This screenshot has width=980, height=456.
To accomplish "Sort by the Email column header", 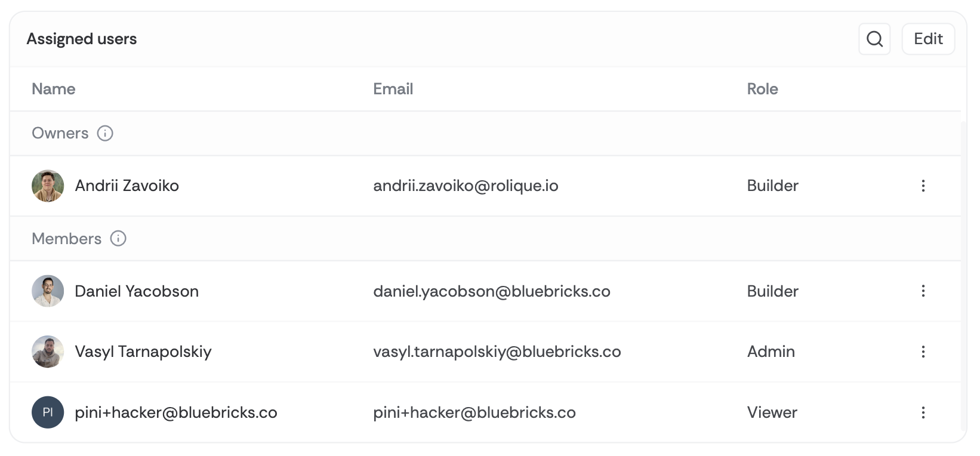I will tap(393, 89).
